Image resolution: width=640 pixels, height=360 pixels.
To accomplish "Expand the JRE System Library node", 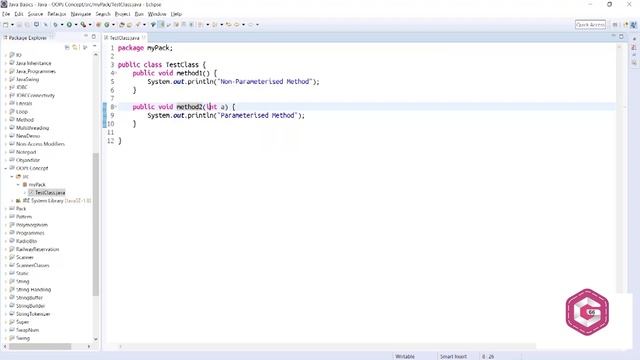I will 12,201.
